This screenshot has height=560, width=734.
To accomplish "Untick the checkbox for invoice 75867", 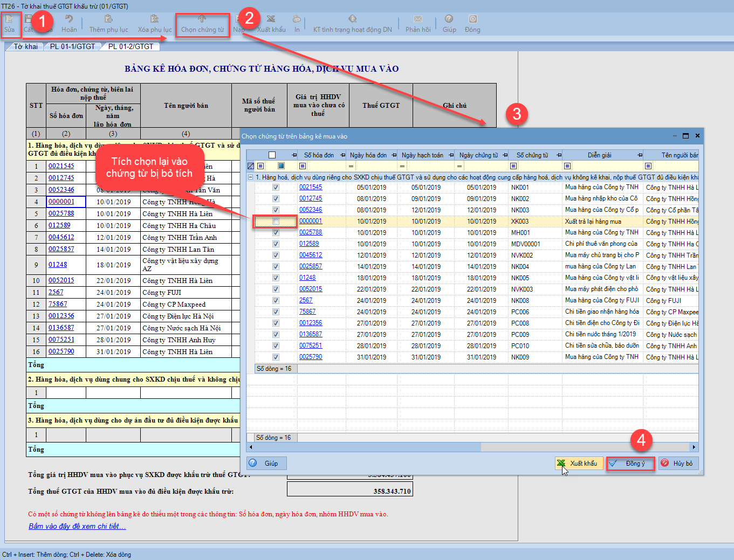I will [276, 312].
